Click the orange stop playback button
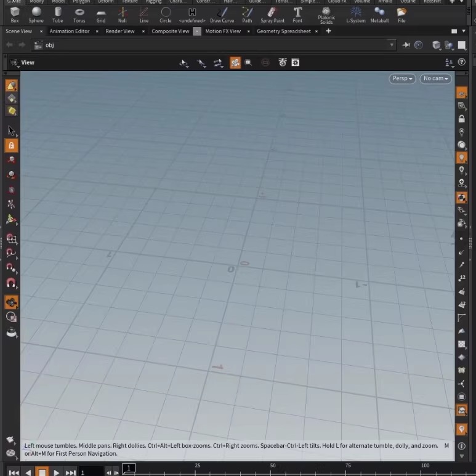The image size is (476, 476). tap(42, 472)
